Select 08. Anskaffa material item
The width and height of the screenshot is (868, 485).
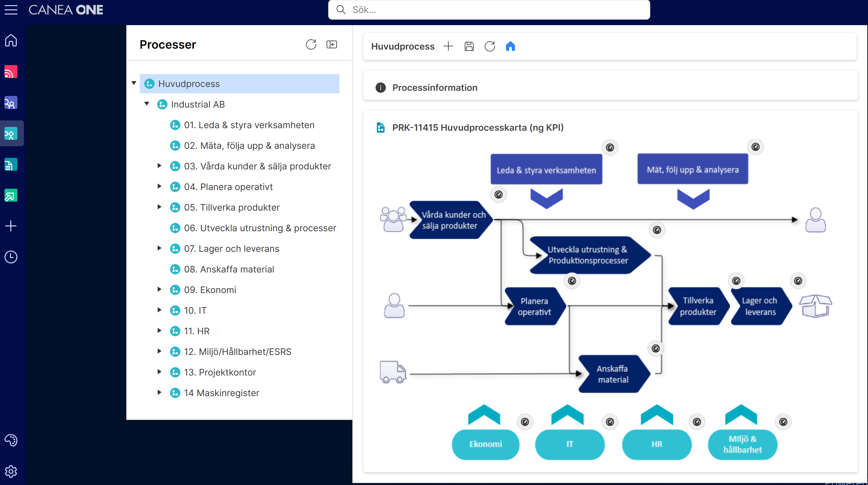(229, 269)
